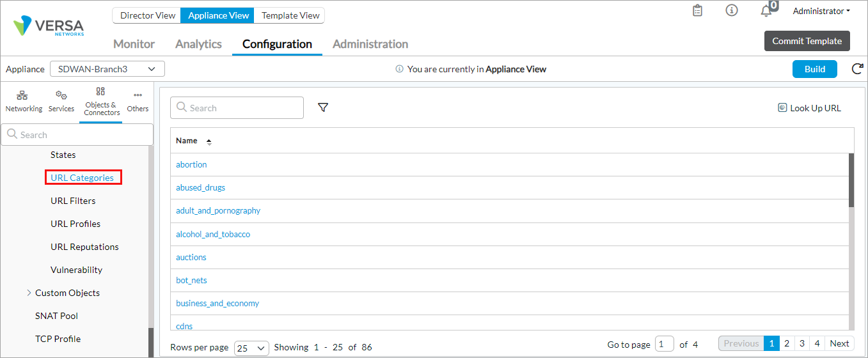This screenshot has height=358, width=868.
Task: Select Vulnerability in sidebar tree
Action: [76, 270]
